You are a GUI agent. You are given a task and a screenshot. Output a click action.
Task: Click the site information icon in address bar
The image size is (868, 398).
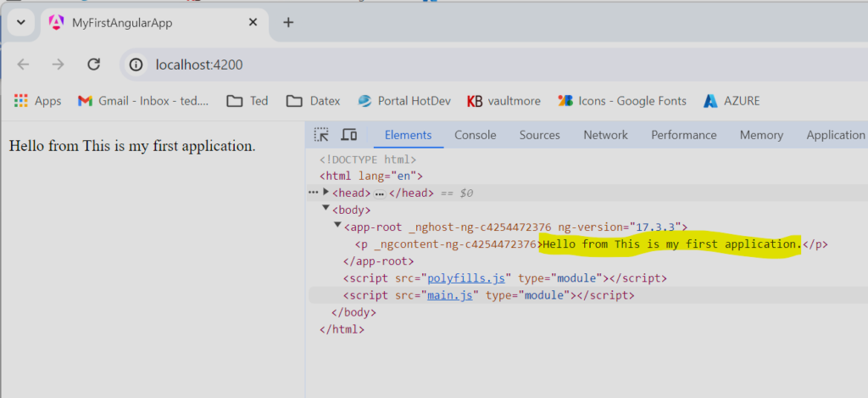(136, 64)
